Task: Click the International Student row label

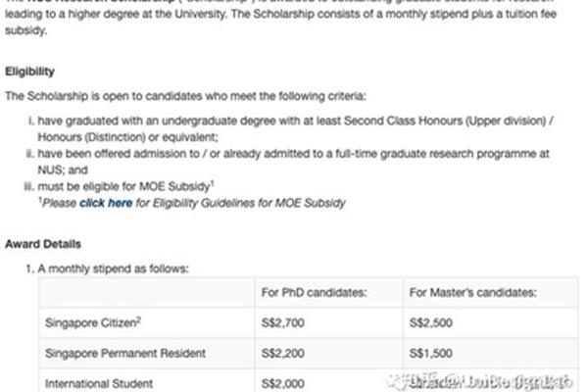Action: click(99, 383)
